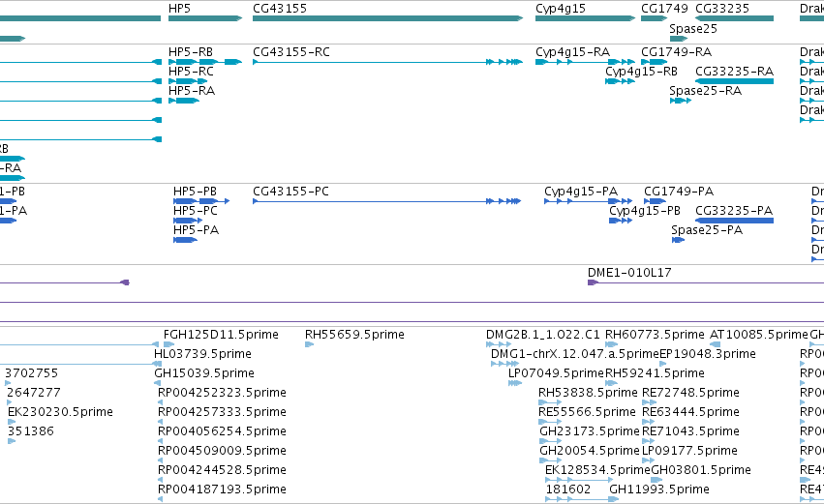Select the CG33235 gene label
The width and height of the screenshot is (824, 504).
722,9
